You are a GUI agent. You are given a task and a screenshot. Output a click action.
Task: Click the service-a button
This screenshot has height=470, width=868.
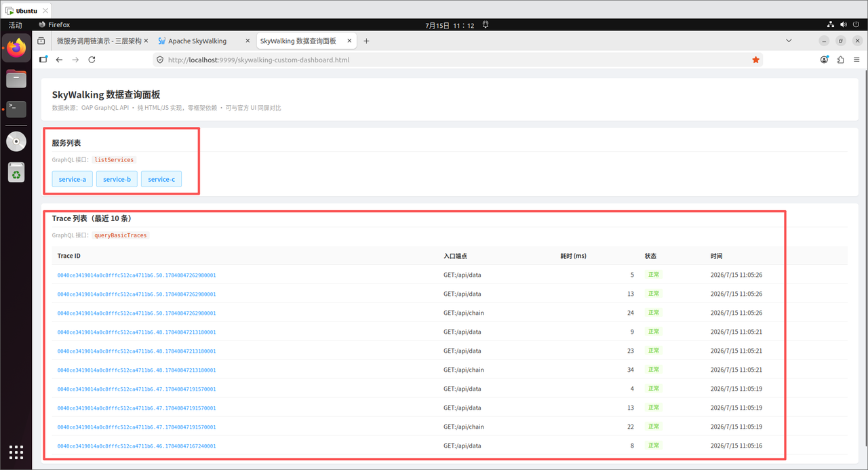point(73,179)
